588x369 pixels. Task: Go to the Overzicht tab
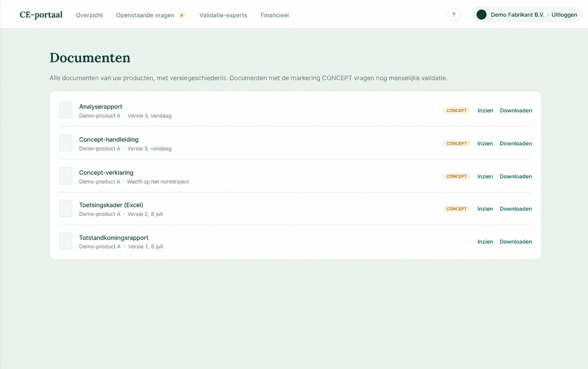click(x=89, y=15)
